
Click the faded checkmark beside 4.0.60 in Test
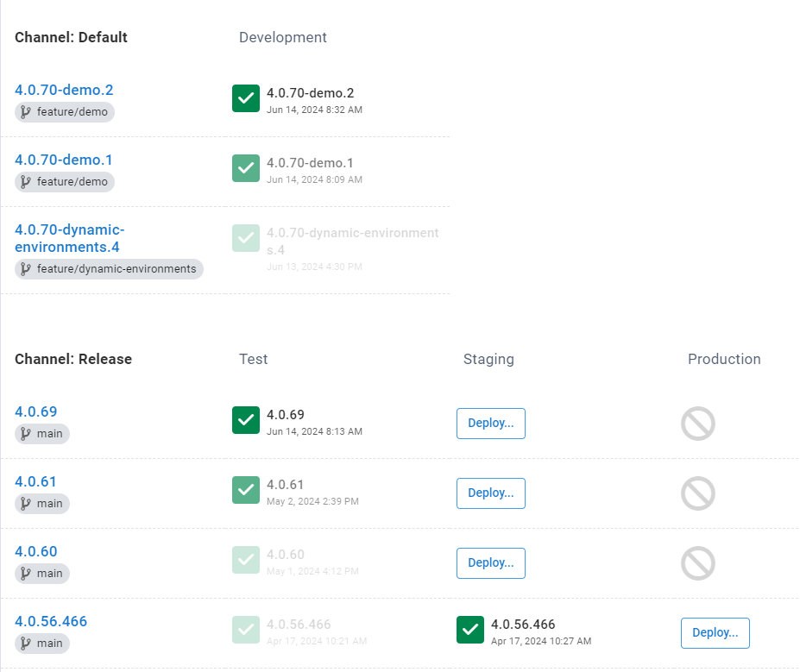point(245,560)
